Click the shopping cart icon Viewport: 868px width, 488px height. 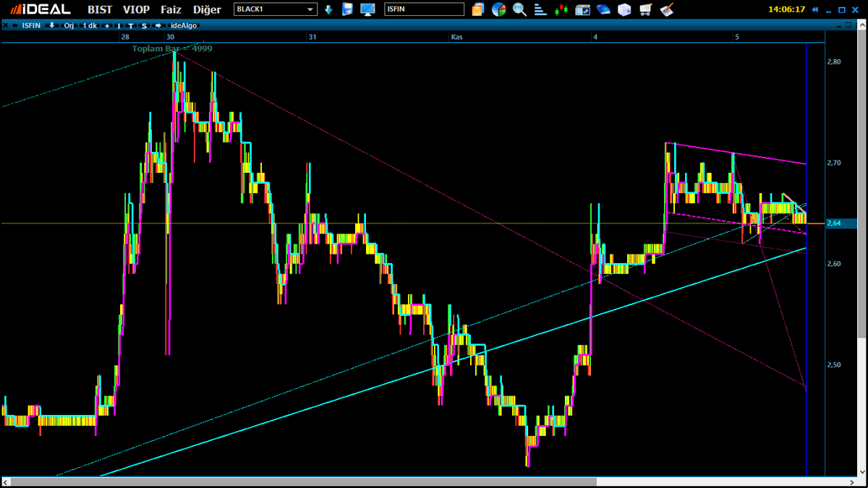tap(646, 9)
